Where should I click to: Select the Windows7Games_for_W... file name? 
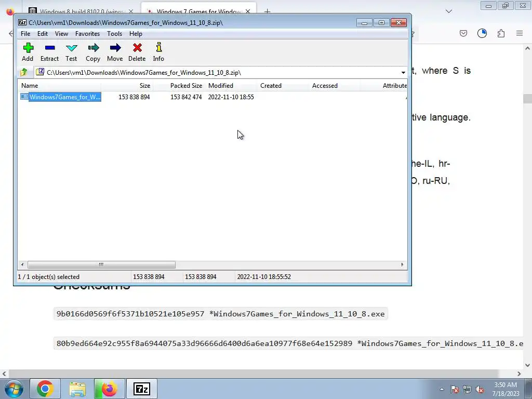tap(65, 97)
